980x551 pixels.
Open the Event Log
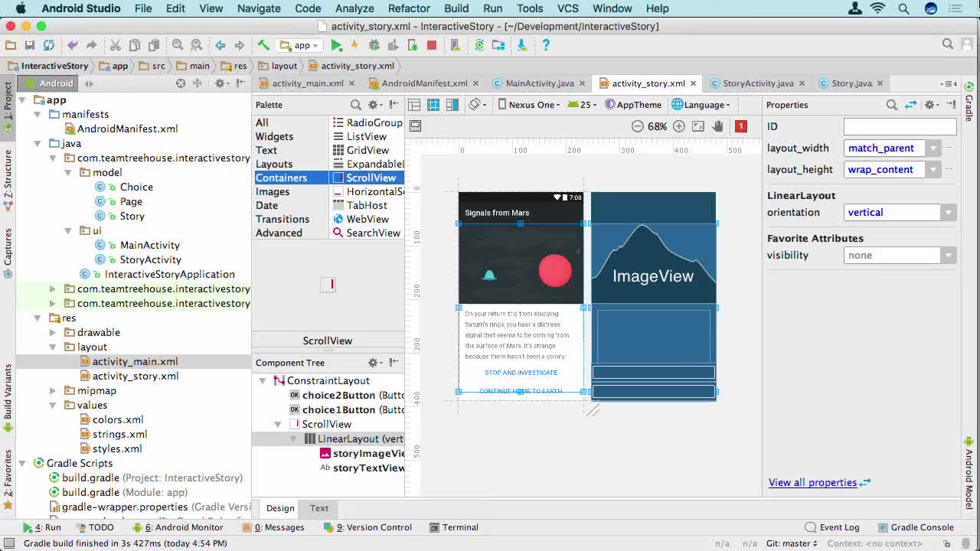tap(832, 527)
